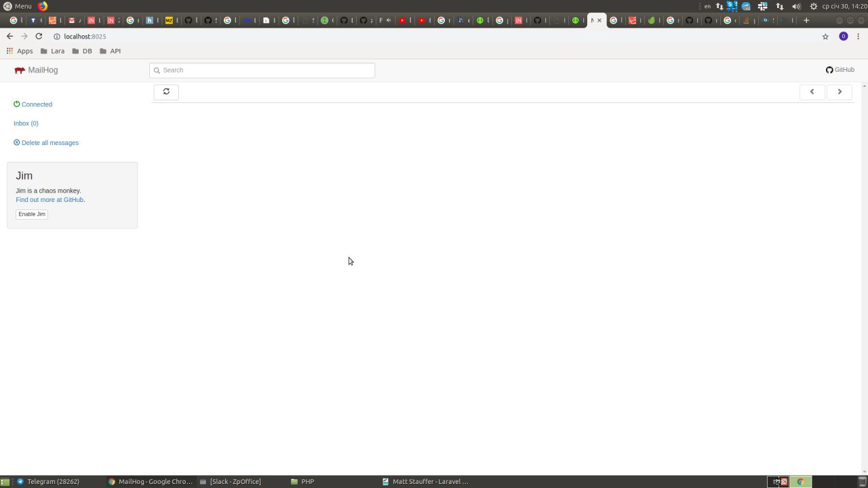Open the API bookmarks folder

[110, 51]
